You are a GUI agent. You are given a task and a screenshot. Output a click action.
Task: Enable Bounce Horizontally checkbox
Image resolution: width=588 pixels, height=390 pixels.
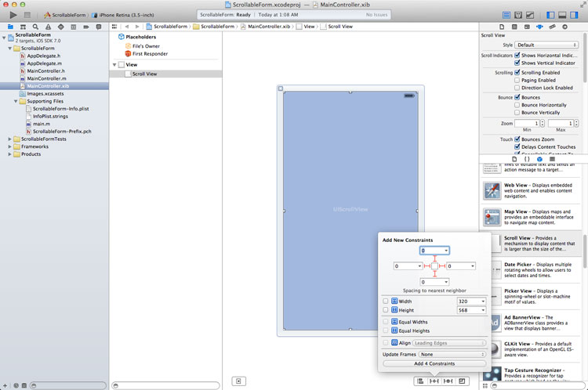517,105
